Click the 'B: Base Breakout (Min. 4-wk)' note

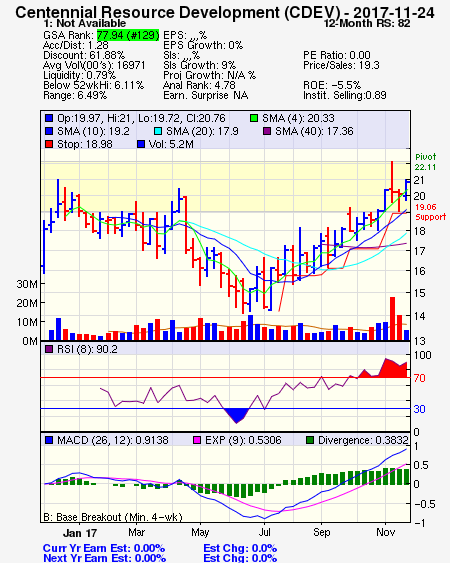(113, 517)
